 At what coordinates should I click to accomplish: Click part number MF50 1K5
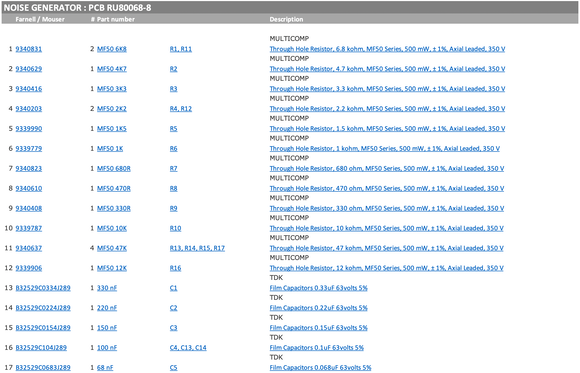(x=112, y=129)
